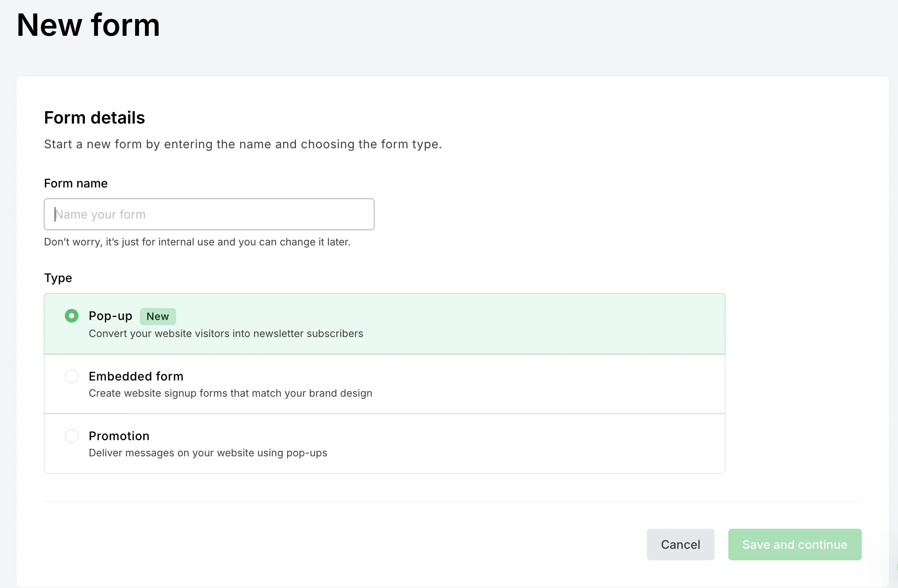Viewport: 898px width, 588px height.
Task: Choose the Promotion radio button
Action: [x=72, y=436]
